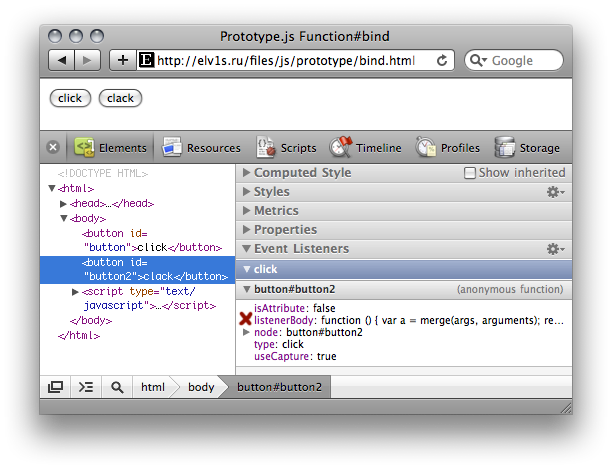The height and width of the screenshot is (469, 612).
Task: Select the type: click row
Action: coord(279,344)
